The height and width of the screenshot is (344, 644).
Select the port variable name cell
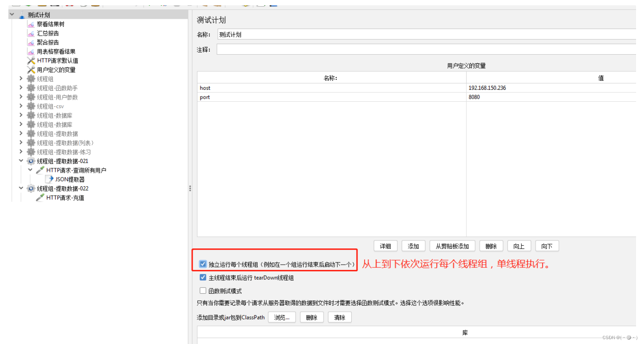coord(332,97)
